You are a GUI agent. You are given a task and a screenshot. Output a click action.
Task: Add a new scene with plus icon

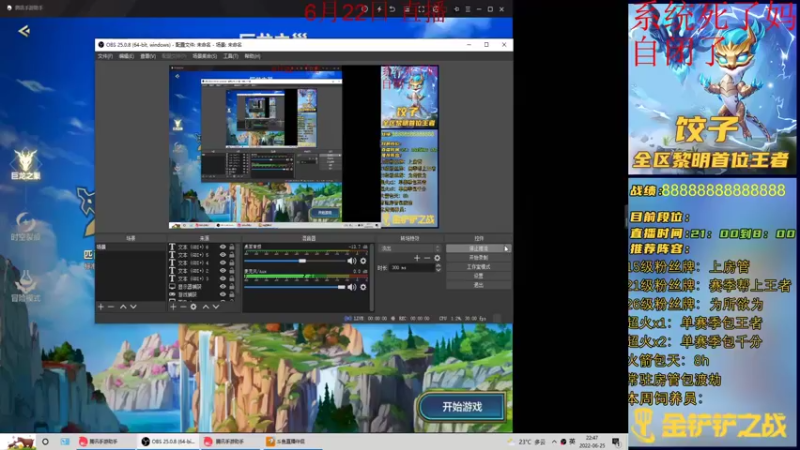point(100,307)
